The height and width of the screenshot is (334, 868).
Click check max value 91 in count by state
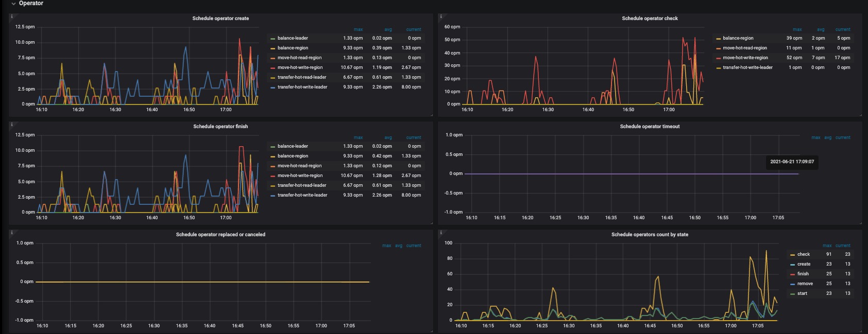coord(828,254)
